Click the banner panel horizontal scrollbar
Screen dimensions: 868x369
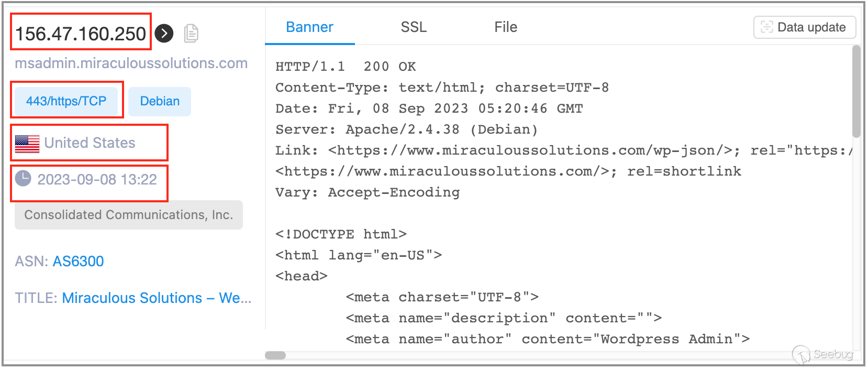click(275, 355)
